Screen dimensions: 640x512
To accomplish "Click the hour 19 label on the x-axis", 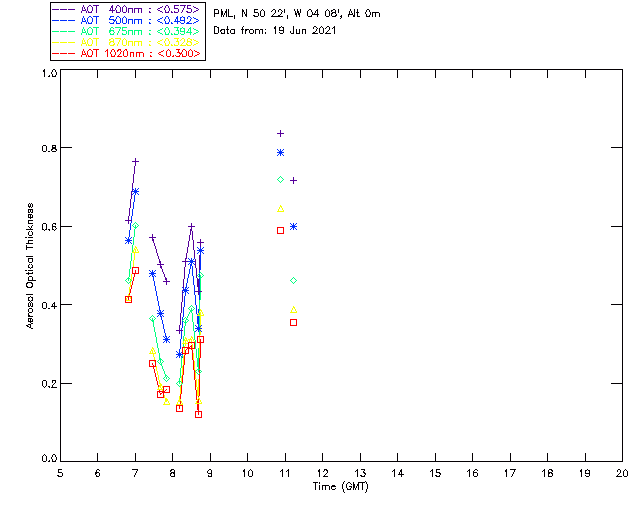I will point(585,473).
